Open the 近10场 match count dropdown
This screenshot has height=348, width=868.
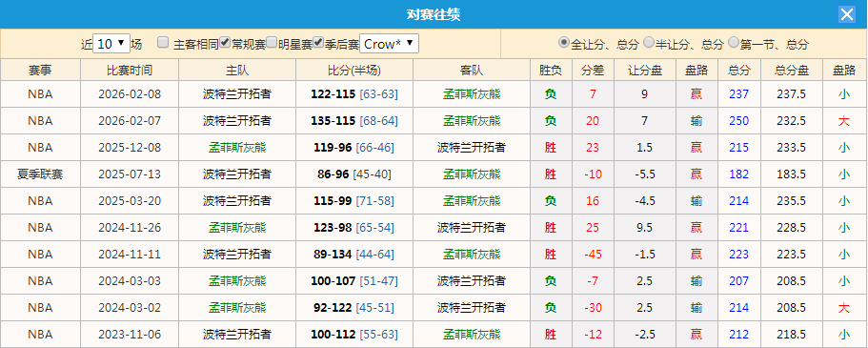pyautogui.click(x=111, y=44)
